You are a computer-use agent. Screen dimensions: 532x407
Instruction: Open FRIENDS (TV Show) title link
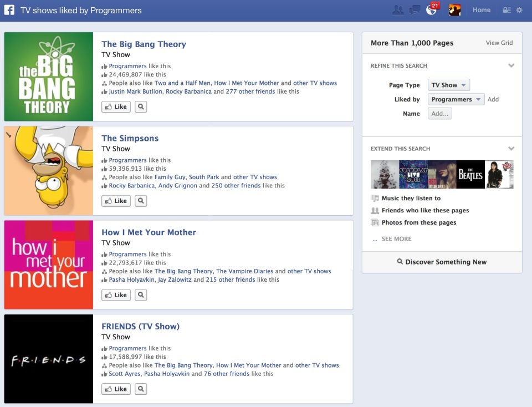[140, 326]
